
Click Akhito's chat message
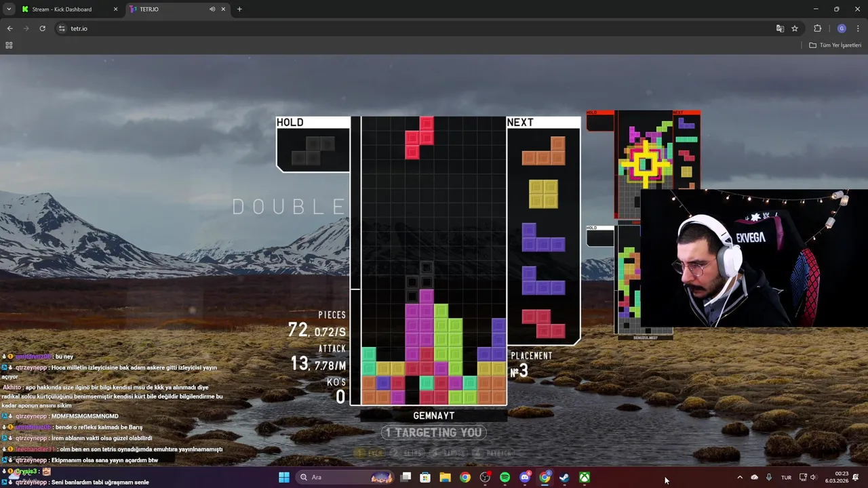(x=113, y=396)
